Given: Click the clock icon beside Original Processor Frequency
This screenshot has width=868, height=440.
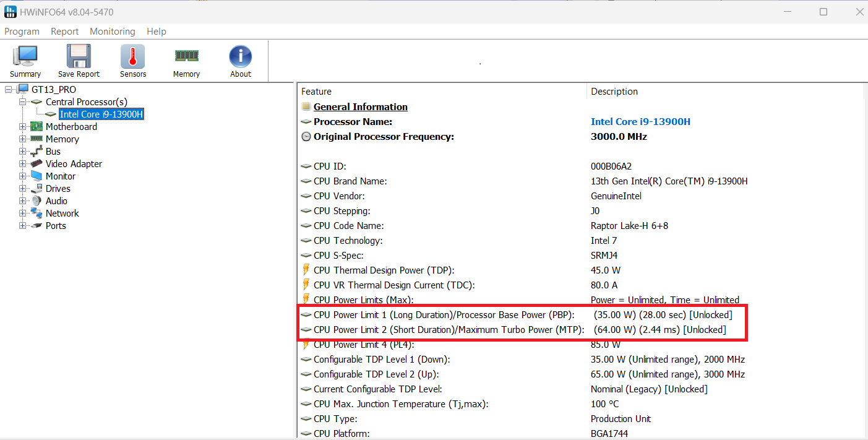Looking at the screenshot, I should point(306,136).
